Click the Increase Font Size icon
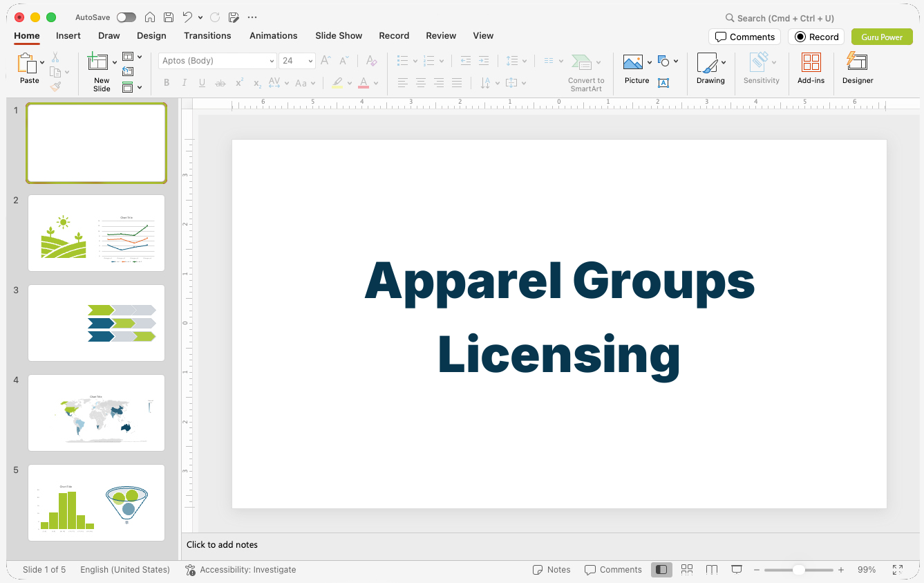924x583 pixels. coord(326,61)
